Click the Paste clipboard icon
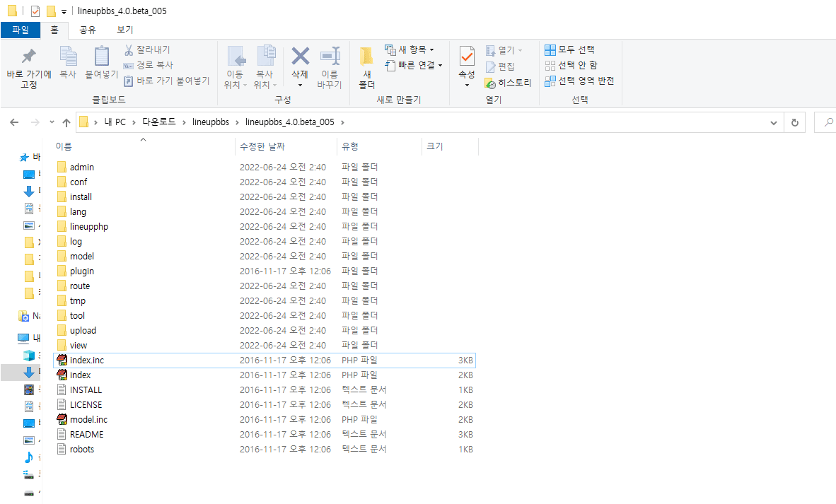The image size is (836, 504). 102,57
